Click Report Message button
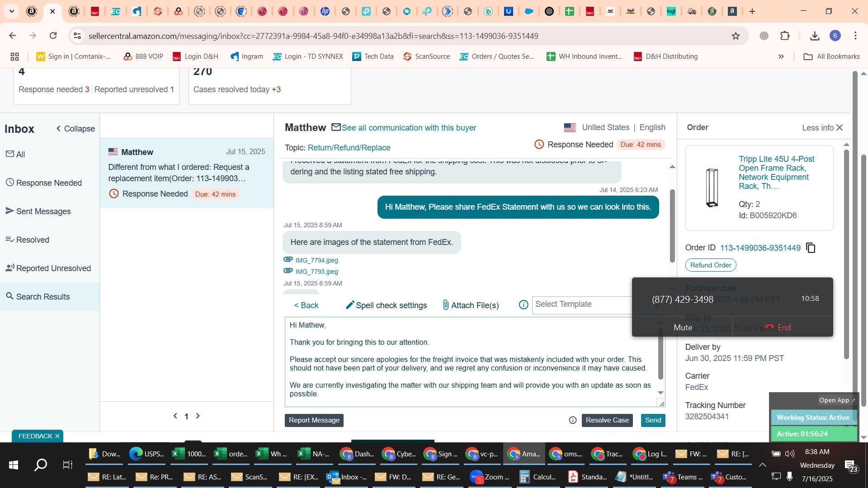This screenshot has width=868, height=488. tap(314, 420)
